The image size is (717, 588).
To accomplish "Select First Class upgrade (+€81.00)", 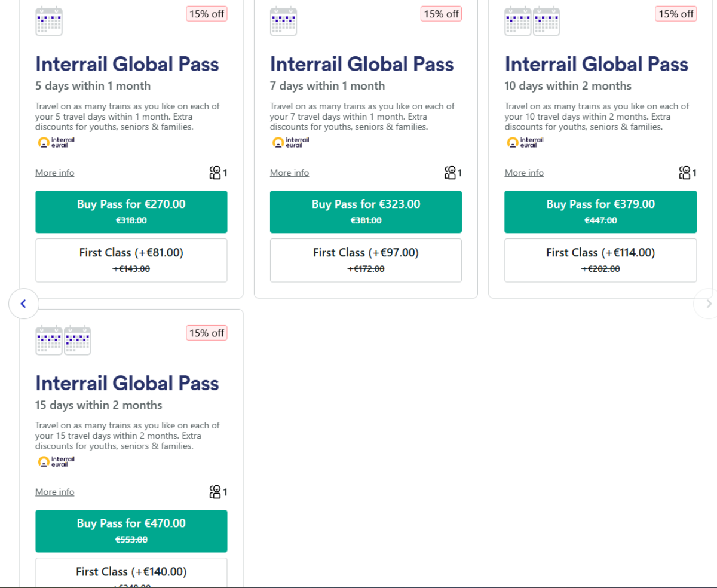I will (x=131, y=260).
